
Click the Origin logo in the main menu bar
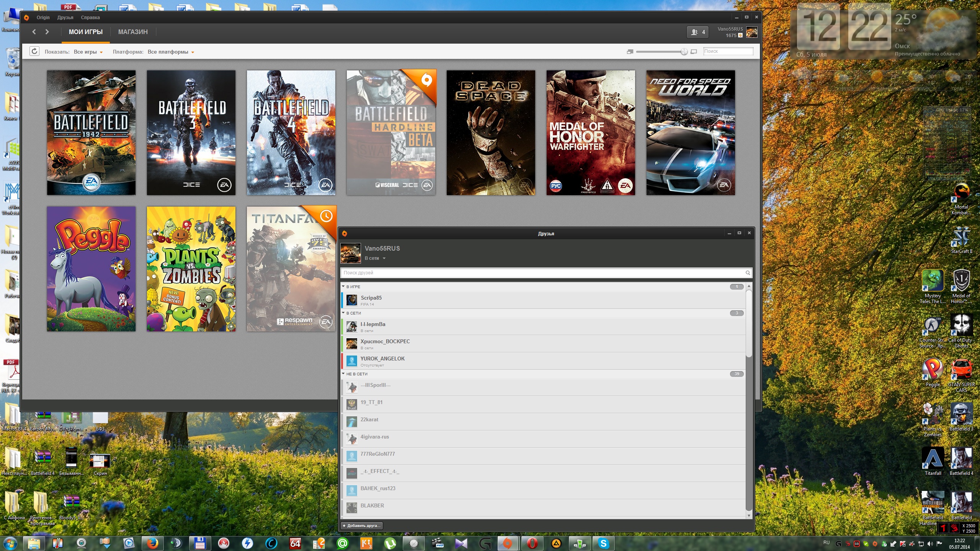coord(26,17)
